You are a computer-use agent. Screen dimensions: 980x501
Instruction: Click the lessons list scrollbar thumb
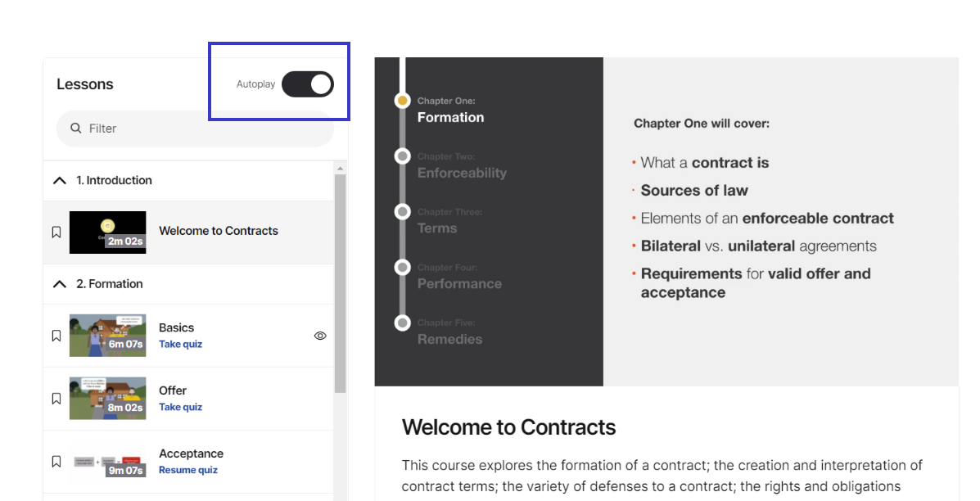(340, 283)
